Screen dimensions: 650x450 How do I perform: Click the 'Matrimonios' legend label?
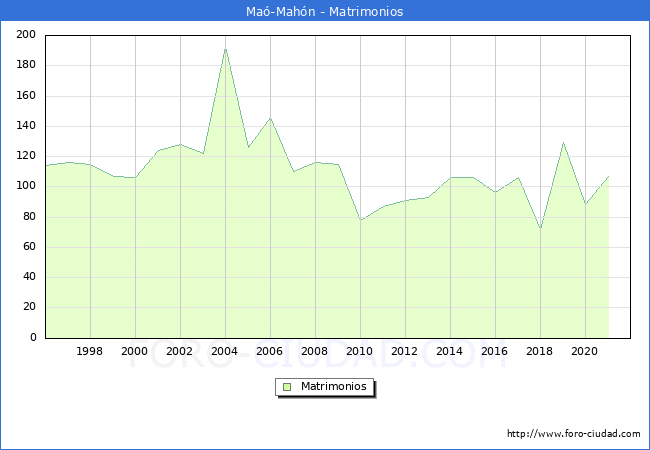tap(334, 386)
